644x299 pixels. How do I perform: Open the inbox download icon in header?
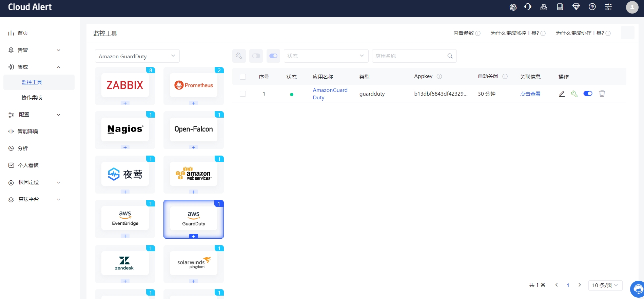click(x=544, y=7)
